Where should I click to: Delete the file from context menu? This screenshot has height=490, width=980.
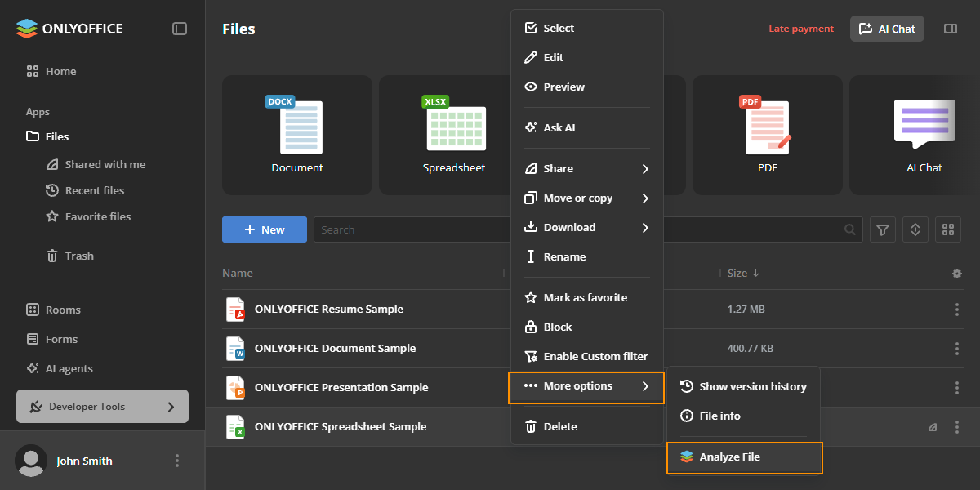(586, 426)
